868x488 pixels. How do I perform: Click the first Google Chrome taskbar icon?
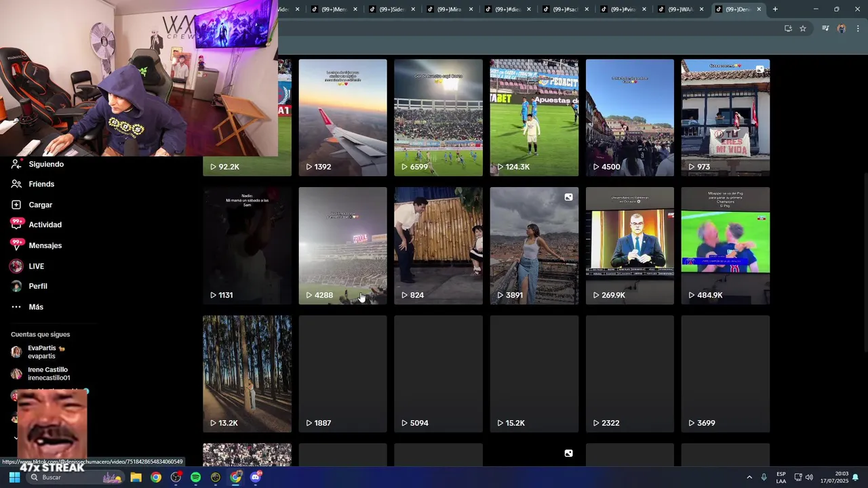(x=156, y=477)
